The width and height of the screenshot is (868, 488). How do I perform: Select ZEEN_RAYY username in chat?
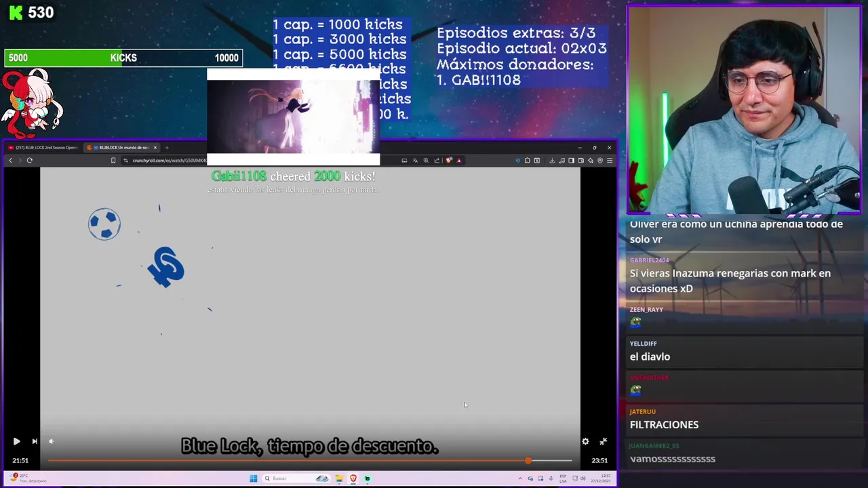[x=646, y=310]
